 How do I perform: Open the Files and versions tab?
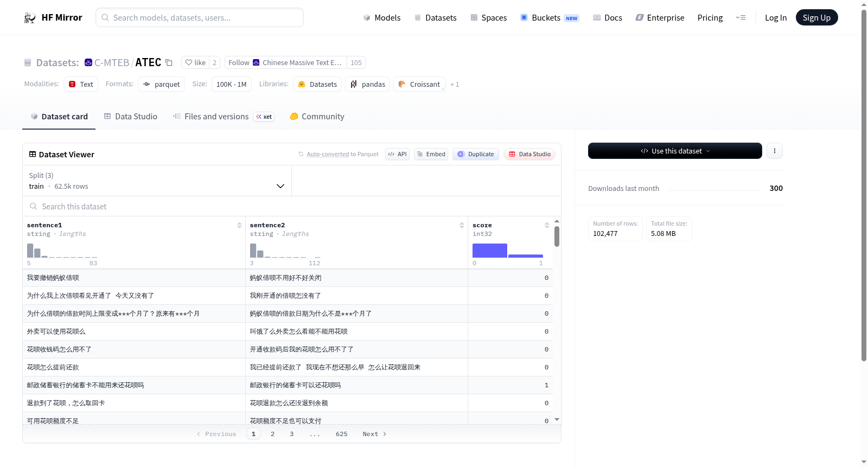pos(224,117)
